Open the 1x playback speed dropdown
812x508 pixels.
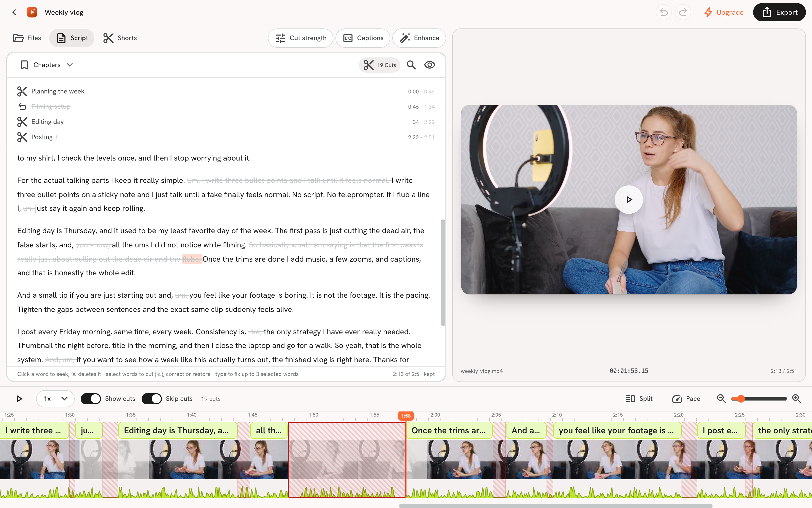point(55,399)
